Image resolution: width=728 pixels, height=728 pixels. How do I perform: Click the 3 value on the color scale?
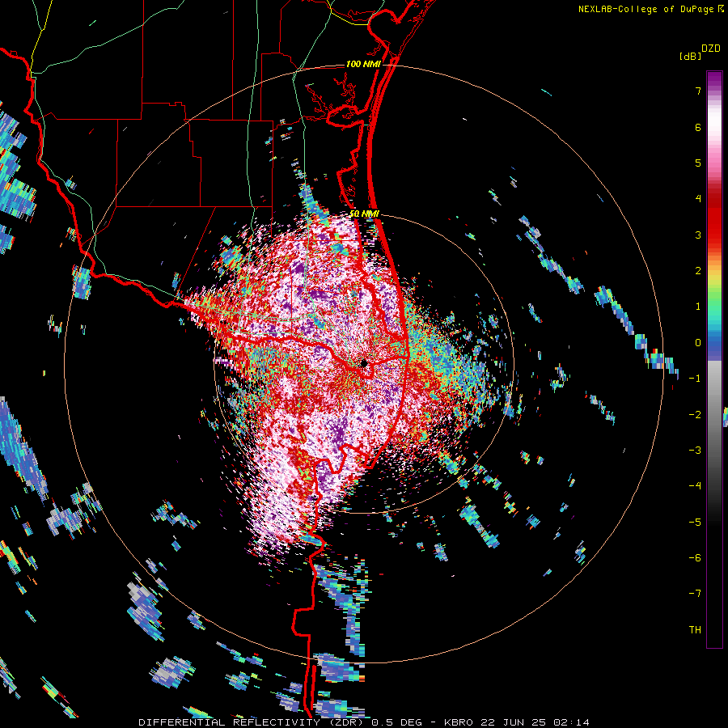pos(698,235)
